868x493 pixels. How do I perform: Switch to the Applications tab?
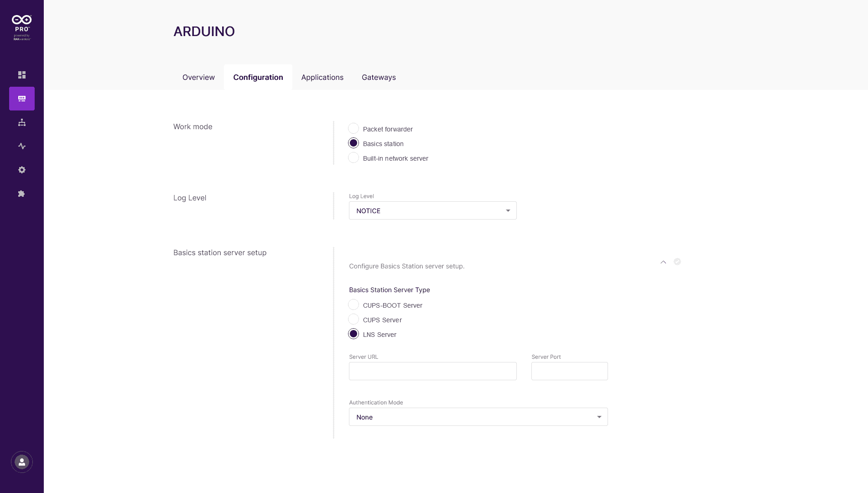[x=322, y=77]
